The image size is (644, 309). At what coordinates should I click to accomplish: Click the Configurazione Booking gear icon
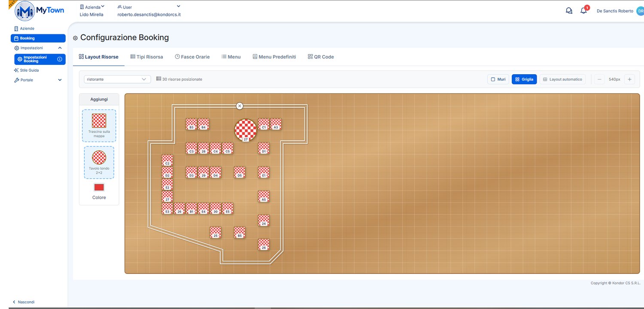point(76,38)
